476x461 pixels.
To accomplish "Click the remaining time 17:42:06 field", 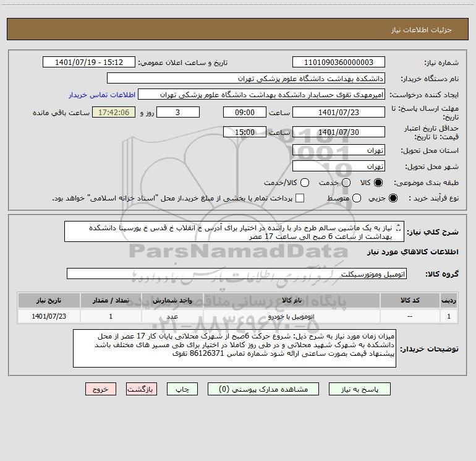I will tap(114, 113).
